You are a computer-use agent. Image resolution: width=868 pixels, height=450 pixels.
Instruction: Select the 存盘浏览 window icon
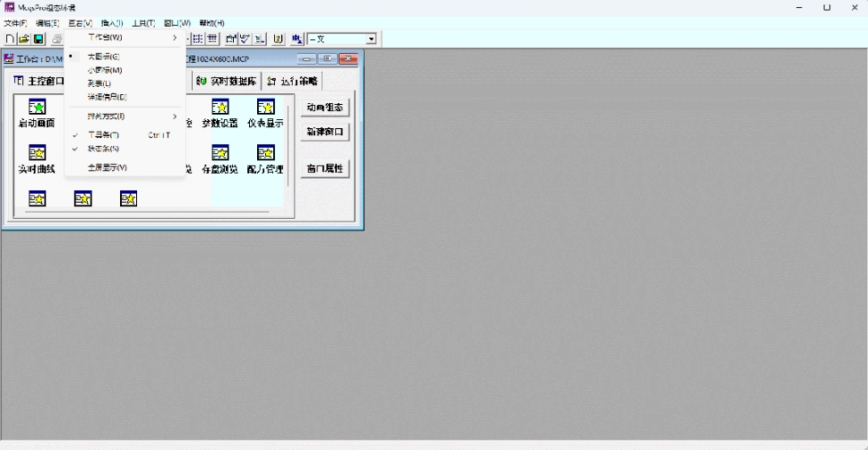click(x=219, y=152)
